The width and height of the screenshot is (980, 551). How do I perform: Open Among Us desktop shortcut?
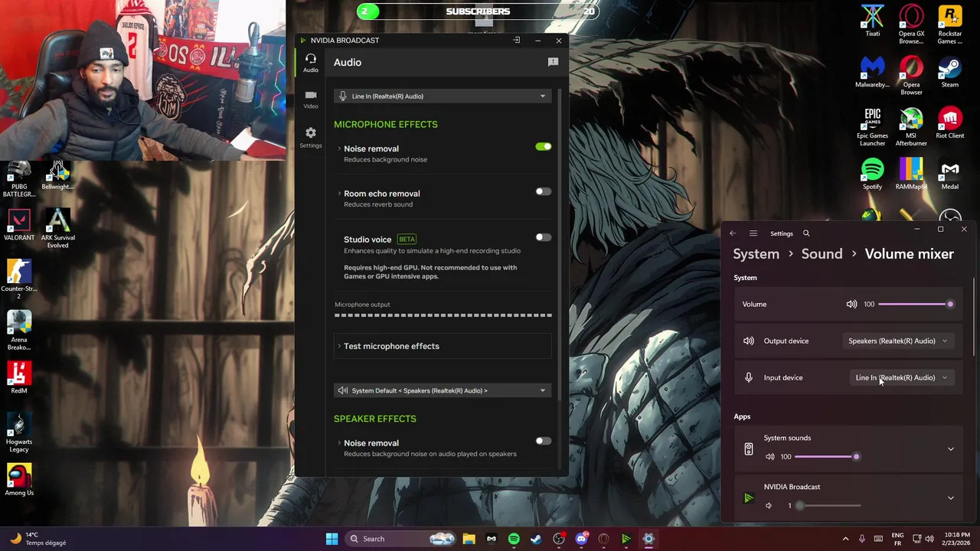[19, 481]
